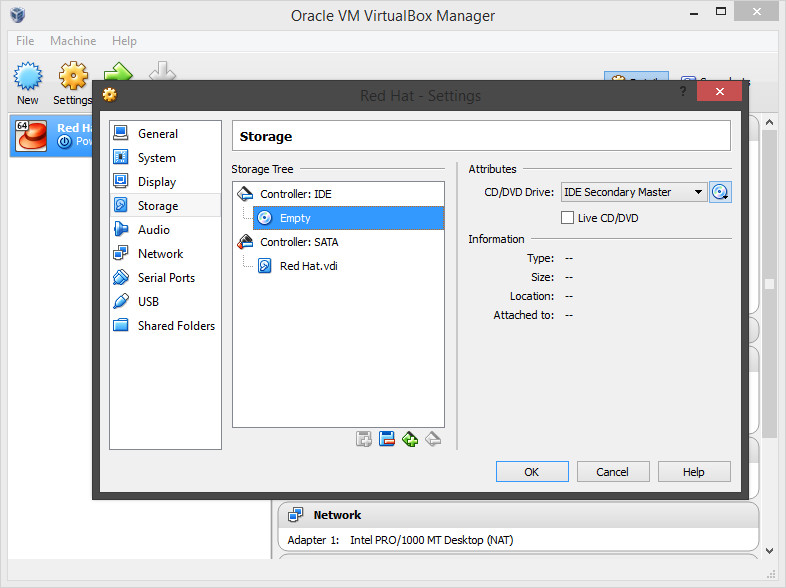Select the Storage settings category
The image size is (786, 588).
coord(165,206)
